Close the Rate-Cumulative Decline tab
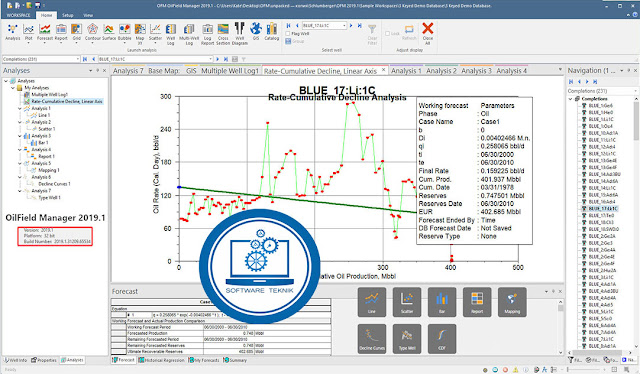 click(383, 70)
